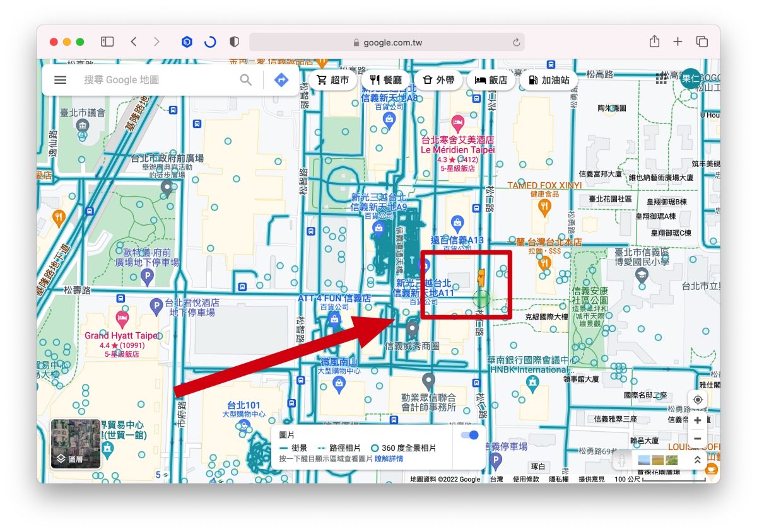757x532 pixels.
Task: Open the privacy shield report
Action: (235, 42)
